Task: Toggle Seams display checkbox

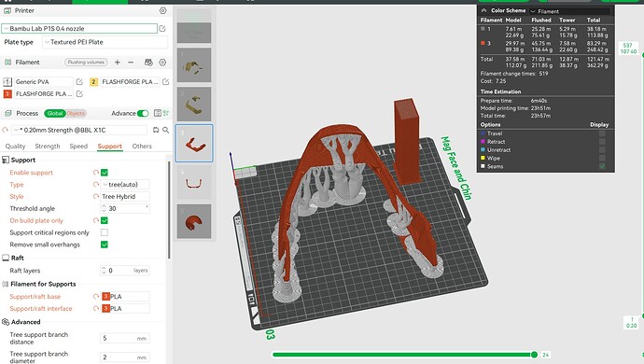Action: pos(602,166)
